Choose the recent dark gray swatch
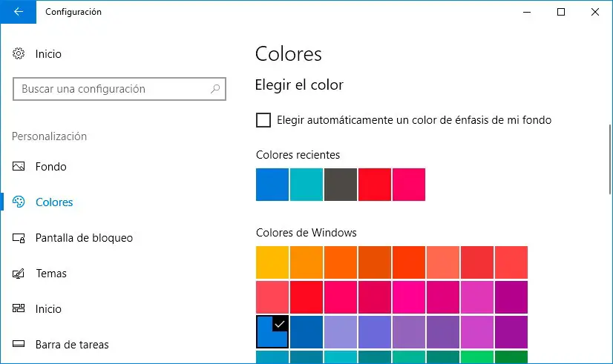613x364 pixels. click(x=341, y=185)
